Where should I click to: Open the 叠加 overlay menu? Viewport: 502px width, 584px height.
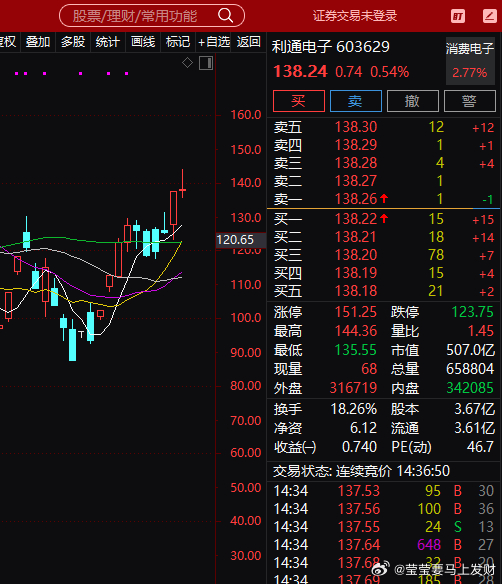pos(38,42)
